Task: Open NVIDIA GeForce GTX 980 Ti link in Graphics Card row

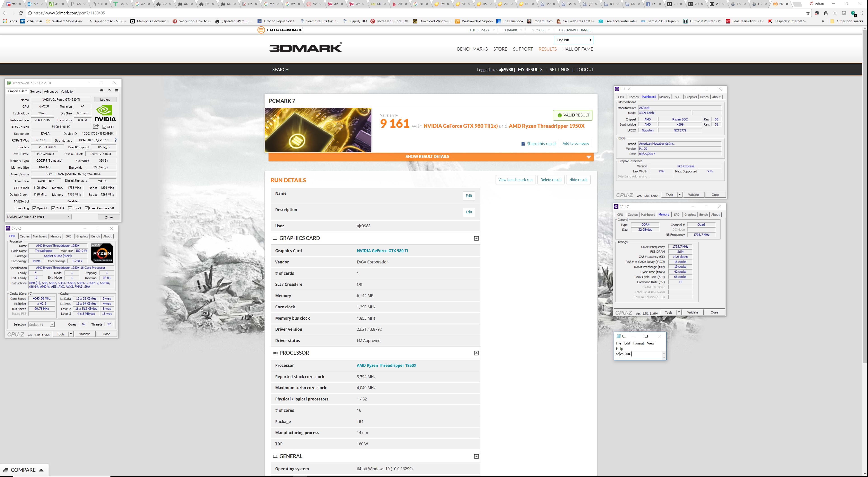Action: tap(382, 251)
